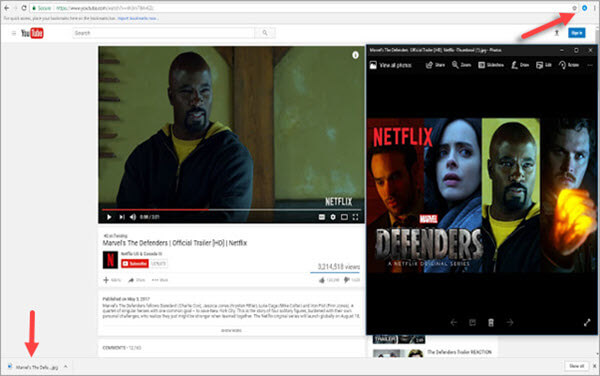The height and width of the screenshot is (376, 600).
Task: Click the YouTube search magnifier button
Action: pos(265,33)
